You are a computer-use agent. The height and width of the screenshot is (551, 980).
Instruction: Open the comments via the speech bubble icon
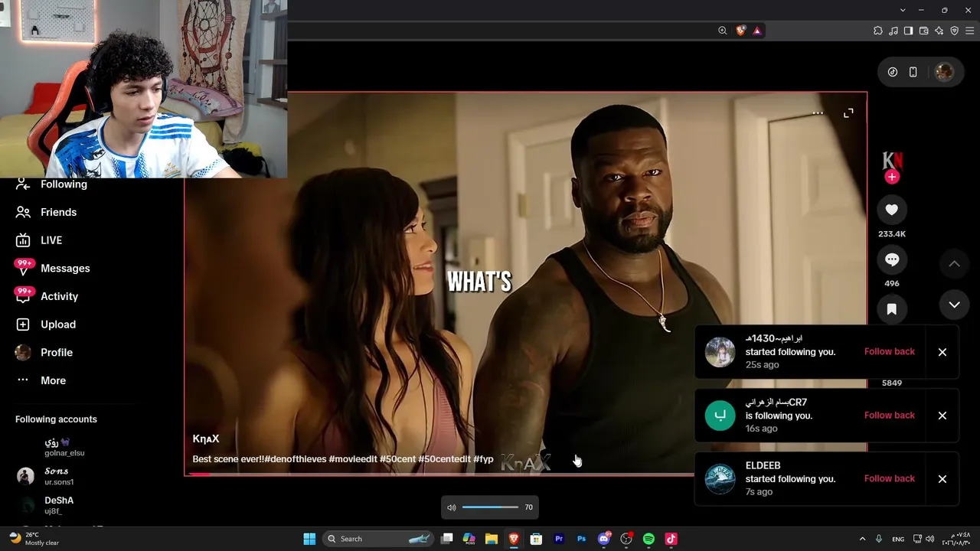[892, 259]
